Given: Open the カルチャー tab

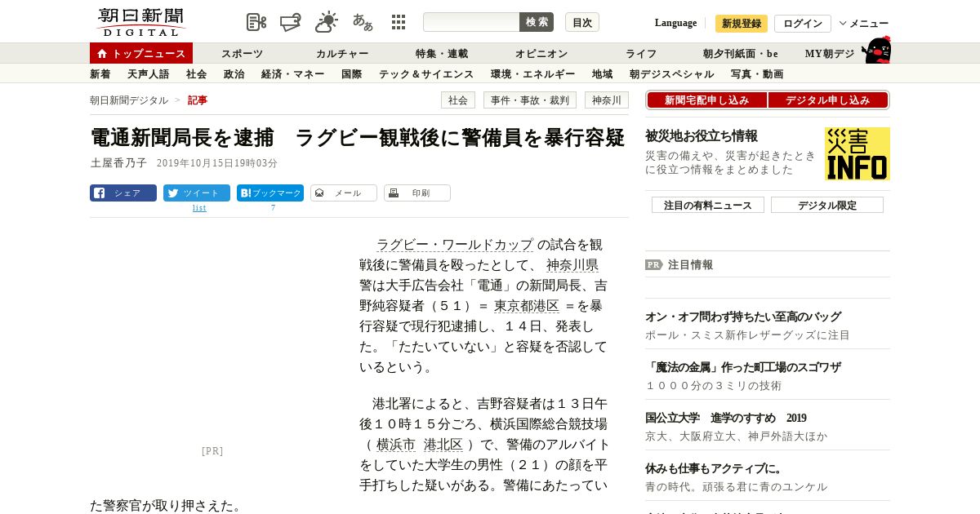Looking at the screenshot, I should click(x=342, y=54).
